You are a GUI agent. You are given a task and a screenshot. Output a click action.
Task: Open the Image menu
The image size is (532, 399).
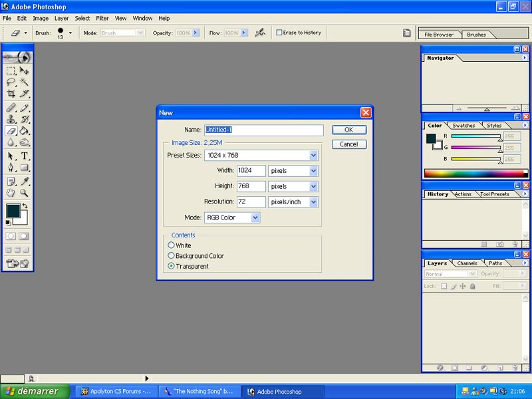pos(41,19)
